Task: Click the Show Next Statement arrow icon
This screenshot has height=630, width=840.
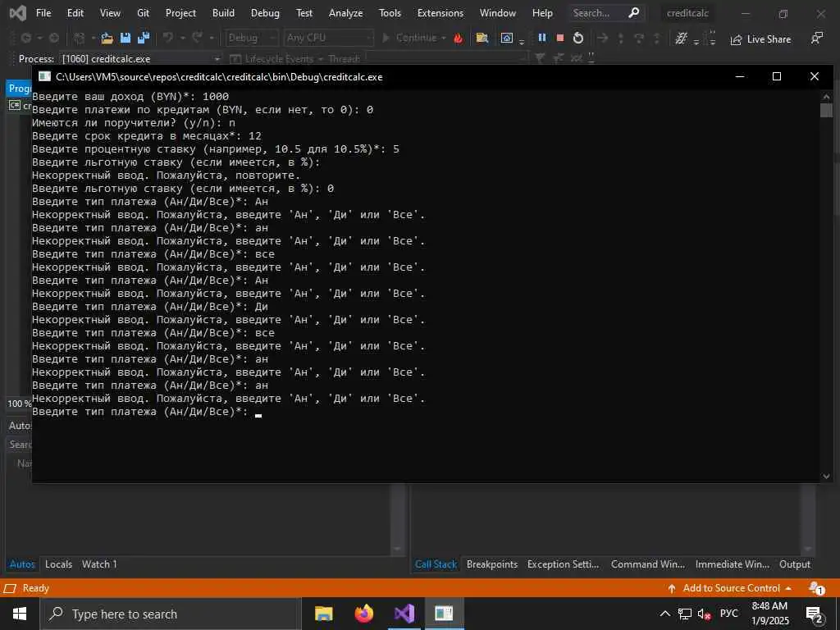Action: click(x=603, y=38)
